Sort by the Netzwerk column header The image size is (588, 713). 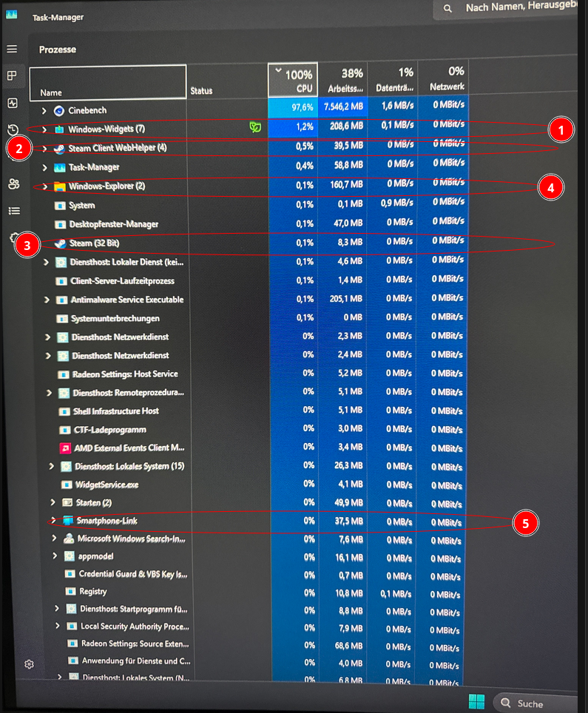(x=443, y=79)
